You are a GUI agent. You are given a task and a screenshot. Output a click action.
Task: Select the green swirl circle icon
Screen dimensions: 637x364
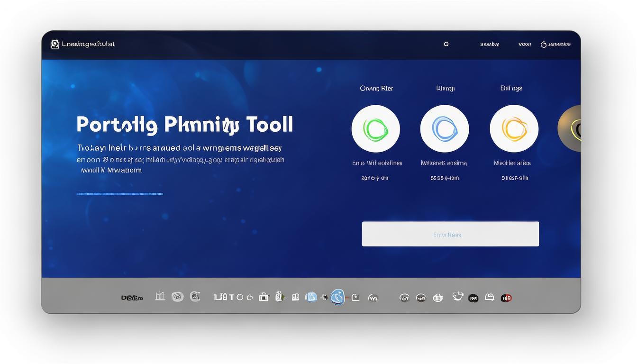375,129
